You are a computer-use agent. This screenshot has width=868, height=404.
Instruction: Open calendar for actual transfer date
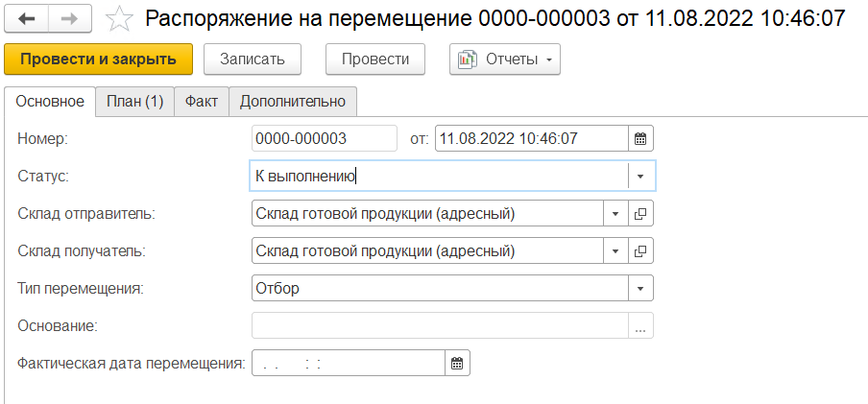point(457,363)
